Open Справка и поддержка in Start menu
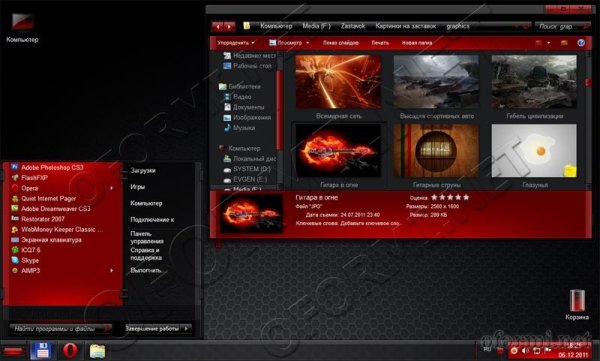The image size is (600, 361). (x=146, y=254)
